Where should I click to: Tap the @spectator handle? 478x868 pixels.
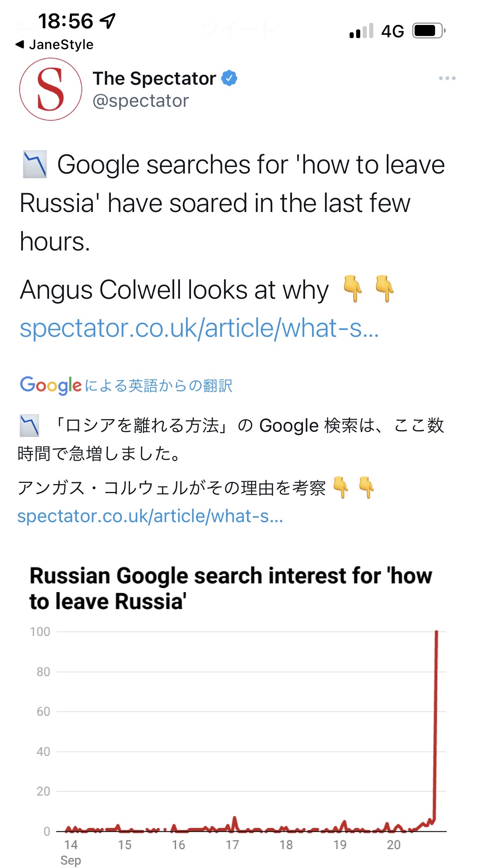pyautogui.click(x=141, y=101)
